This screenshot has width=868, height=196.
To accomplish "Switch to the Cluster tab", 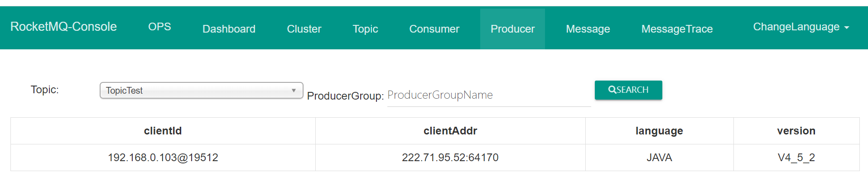I will pos(304,29).
